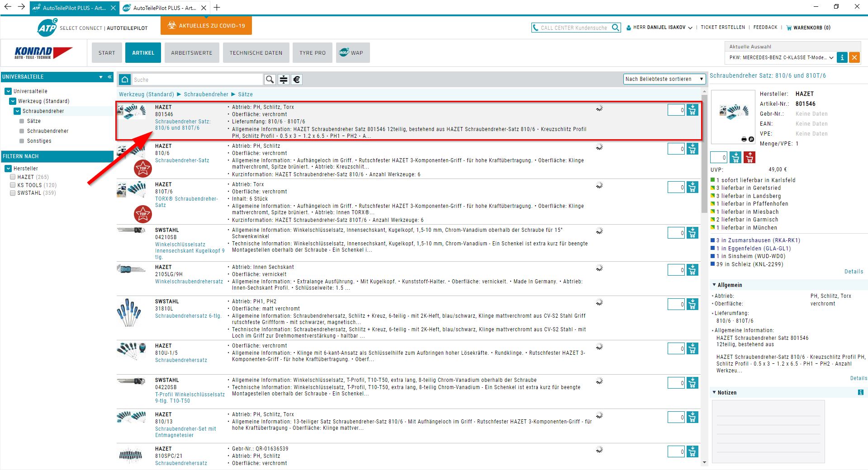The width and height of the screenshot is (868, 470).
Task: Click Werkzeug (Standard) in the breadcrumb
Action: (147, 94)
